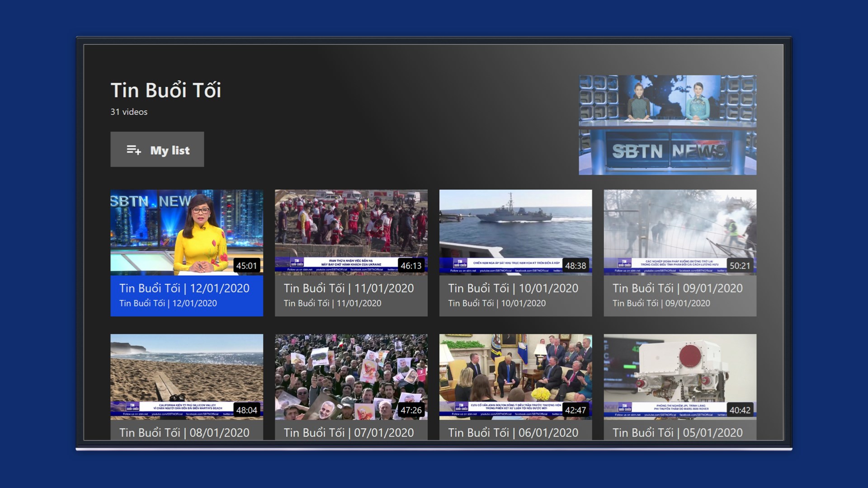
Task: Select the Tin Buổi Tối | 05/01/2020 title
Action: click(x=677, y=433)
